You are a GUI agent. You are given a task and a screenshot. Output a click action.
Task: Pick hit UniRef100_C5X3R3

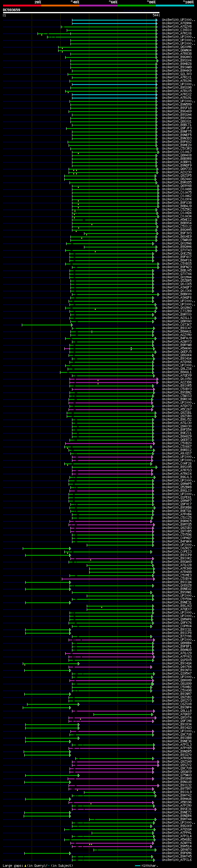coord(177,149)
